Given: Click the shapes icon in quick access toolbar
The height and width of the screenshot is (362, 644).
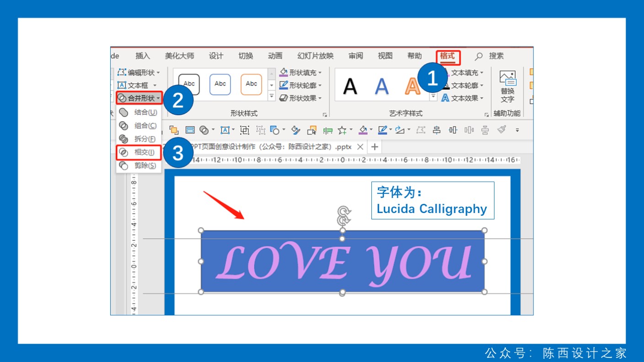Looking at the screenshot, I should 275,130.
